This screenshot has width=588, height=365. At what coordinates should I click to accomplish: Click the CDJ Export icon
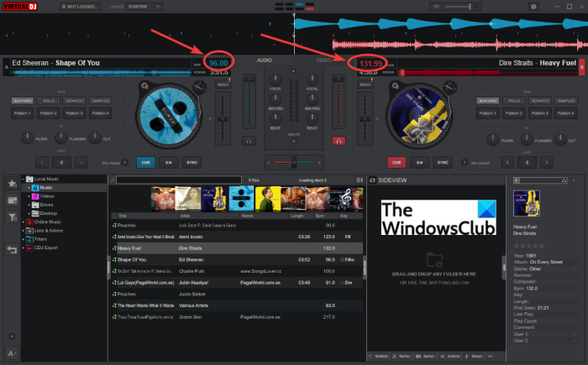tap(29, 248)
